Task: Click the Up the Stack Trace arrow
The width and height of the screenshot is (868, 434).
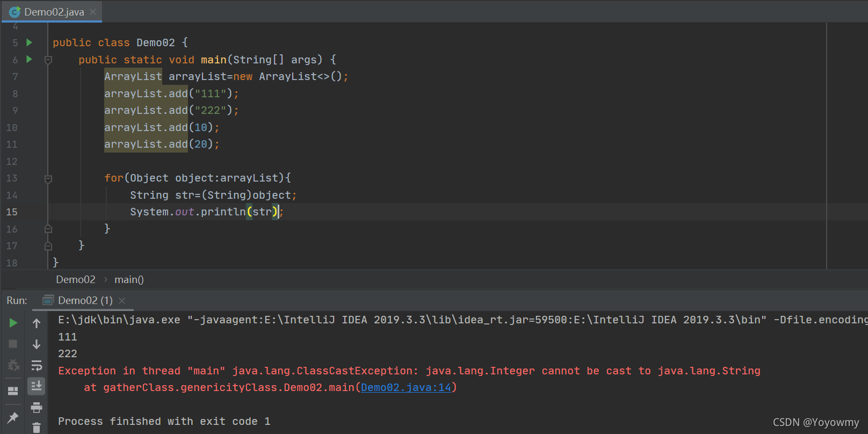Action: click(x=37, y=323)
